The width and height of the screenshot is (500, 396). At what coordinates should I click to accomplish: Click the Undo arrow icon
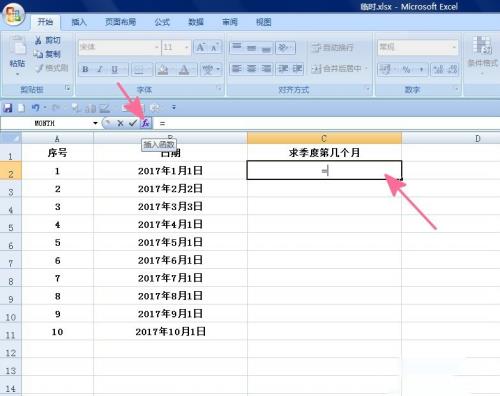35,108
